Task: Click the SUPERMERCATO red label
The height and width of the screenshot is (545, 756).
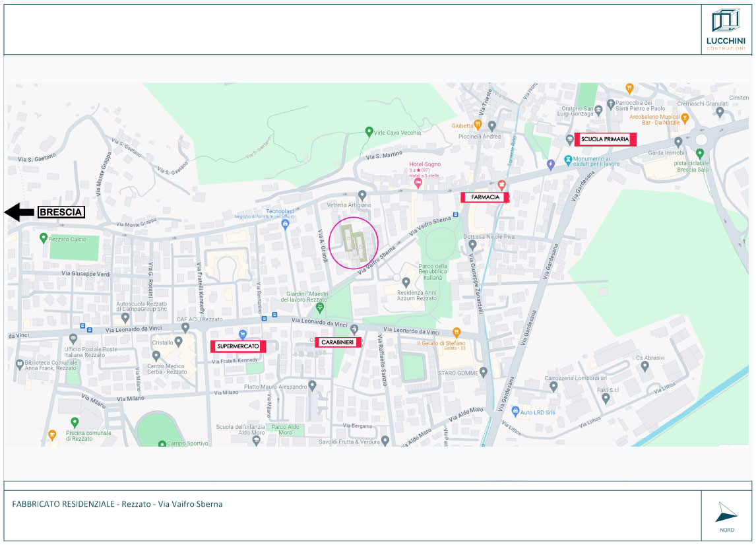Action: click(238, 346)
